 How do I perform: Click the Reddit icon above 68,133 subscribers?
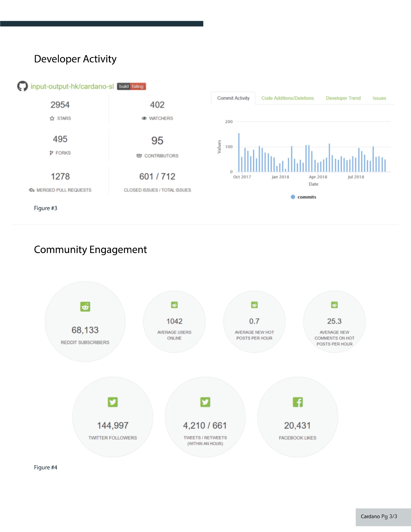85,307
